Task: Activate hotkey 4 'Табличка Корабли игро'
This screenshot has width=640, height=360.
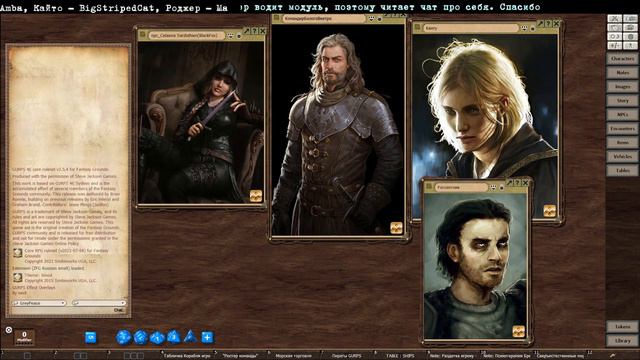Action: tap(187, 356)
